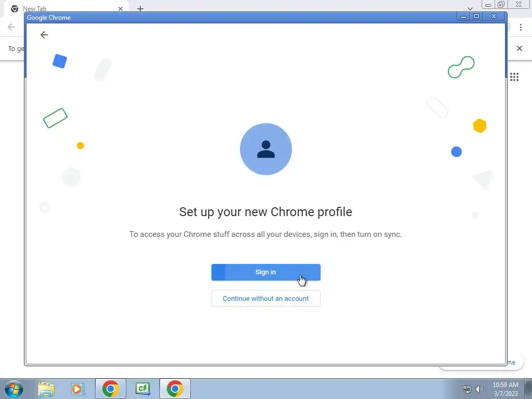532x399 pixels.
Task: Click the Google Chrome dialog title text
Action: [x=49, y=18]
